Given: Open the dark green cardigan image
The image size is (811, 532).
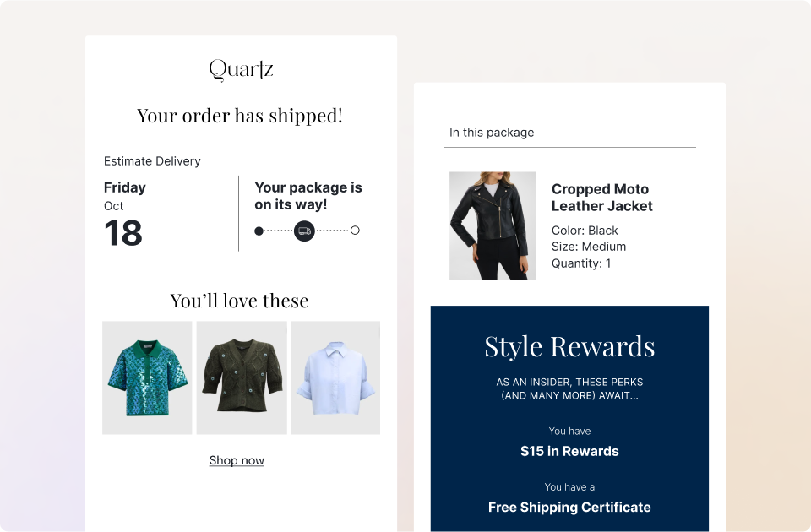Looking at the screenshot, I should pos(242,377).
